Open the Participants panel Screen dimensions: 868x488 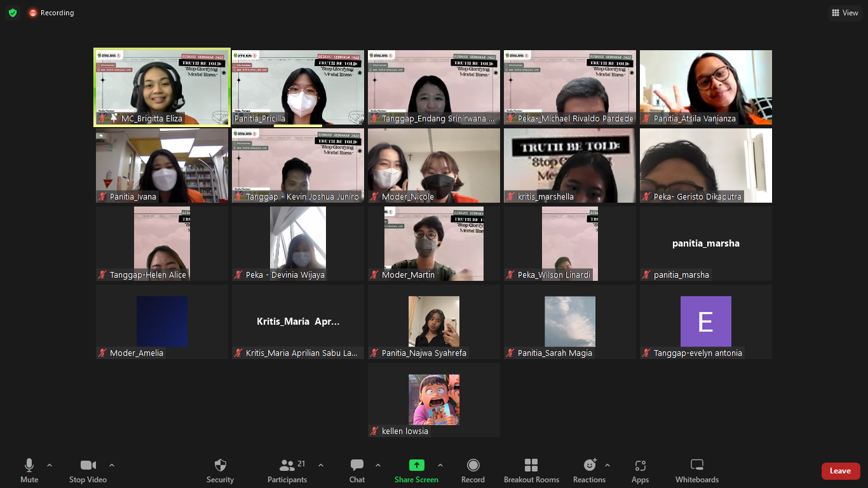[287, 470]
